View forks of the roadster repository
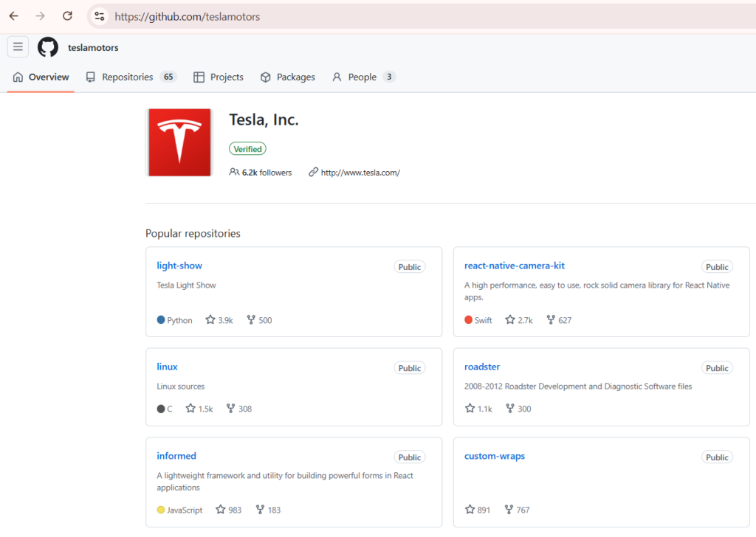Viewport: 756px width, 537px height. (x=518, y=409)
